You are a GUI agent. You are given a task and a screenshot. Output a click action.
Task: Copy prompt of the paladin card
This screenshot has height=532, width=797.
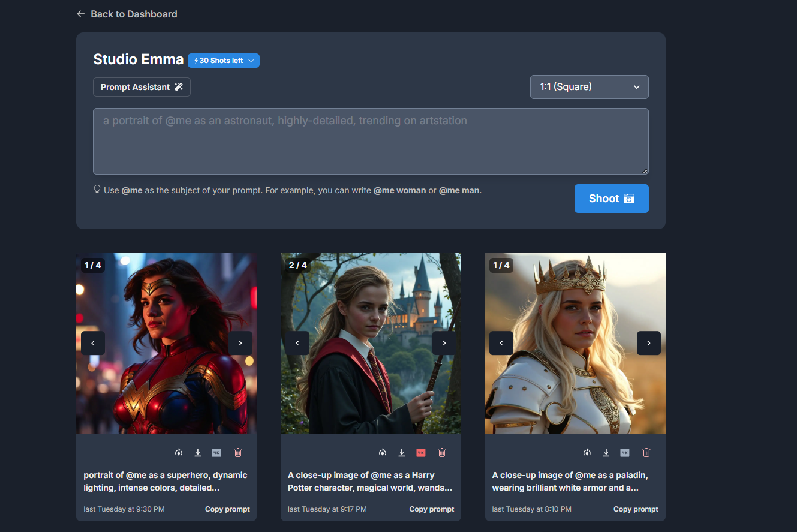pyautogui.click(x=636, y=509)
